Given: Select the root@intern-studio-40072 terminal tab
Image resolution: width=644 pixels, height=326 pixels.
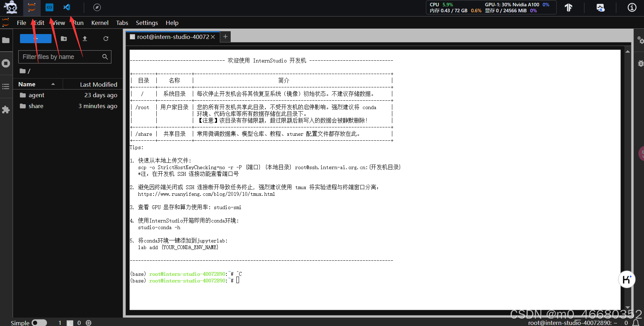Looking at the screenshot, I should (x=172, y=37).
